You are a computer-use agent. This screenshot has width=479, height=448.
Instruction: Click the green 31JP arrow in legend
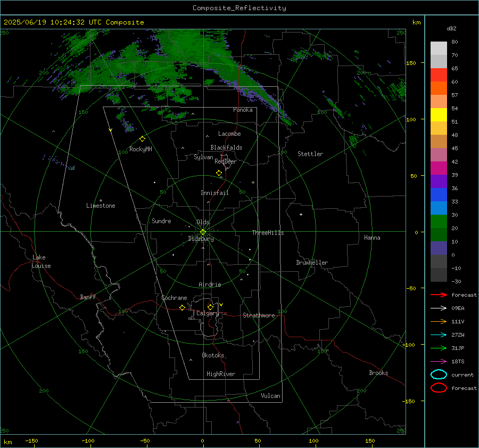coord(439,348)
